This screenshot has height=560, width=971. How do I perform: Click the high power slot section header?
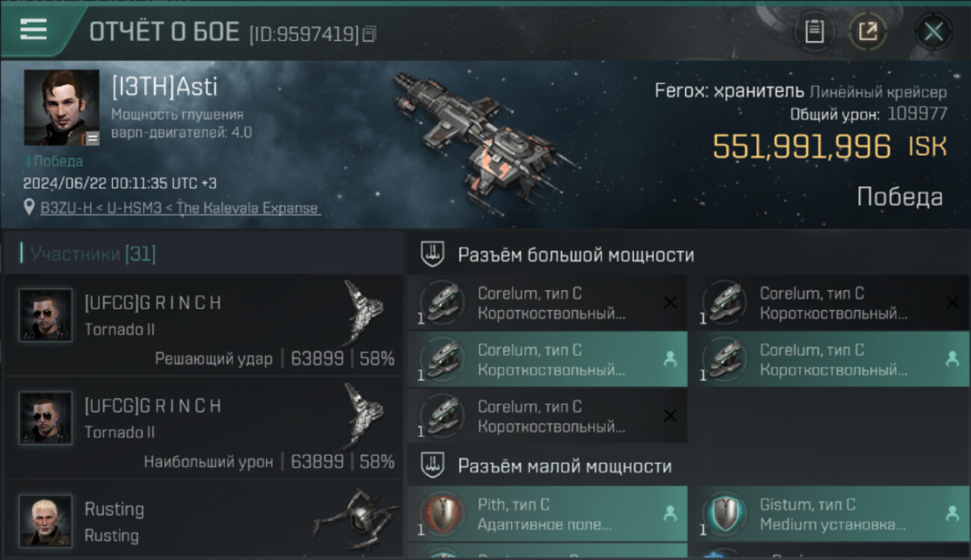pyautogui.click(x=688, y=255)
